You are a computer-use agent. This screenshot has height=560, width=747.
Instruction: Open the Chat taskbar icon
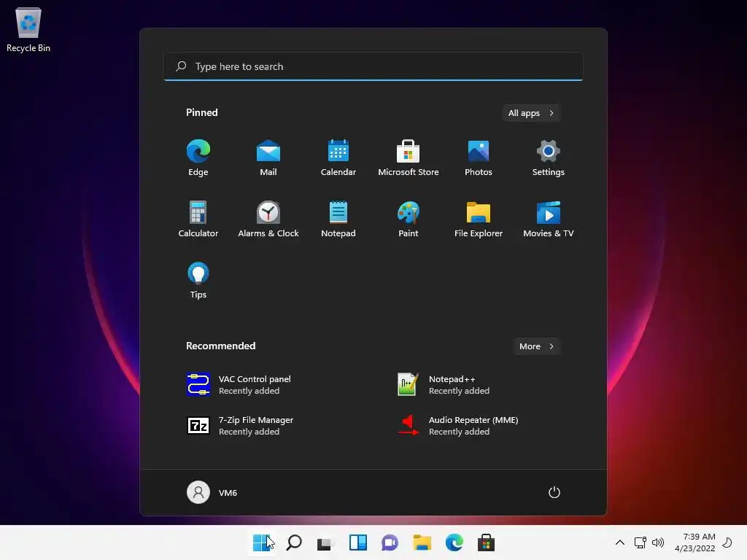tap(390, 542)
